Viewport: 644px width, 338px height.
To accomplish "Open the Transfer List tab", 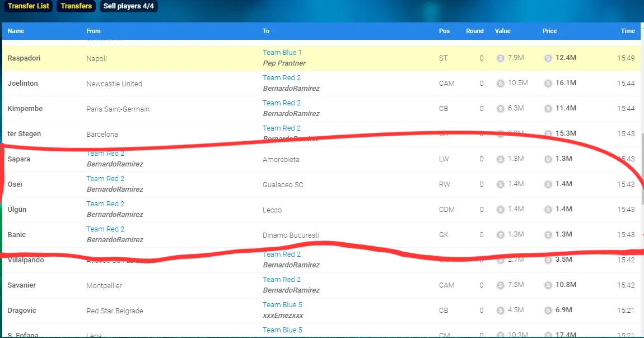I will [29, 6].
